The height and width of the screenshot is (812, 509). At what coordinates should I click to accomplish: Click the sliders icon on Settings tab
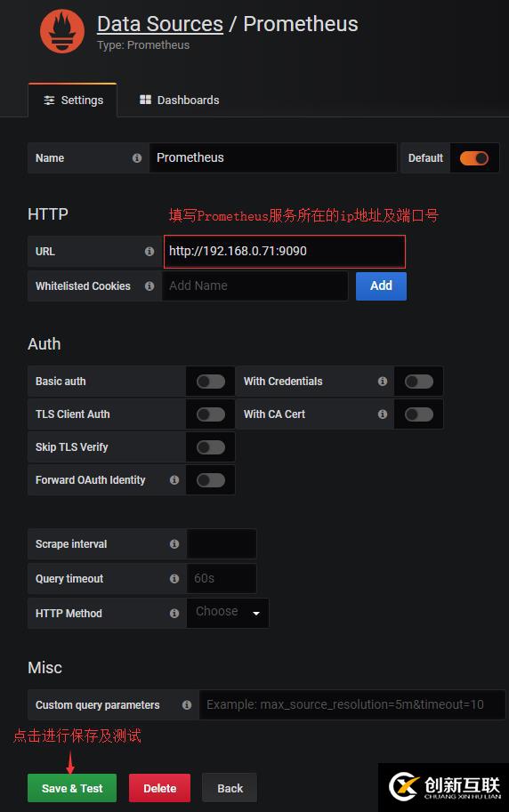[49, 100]
